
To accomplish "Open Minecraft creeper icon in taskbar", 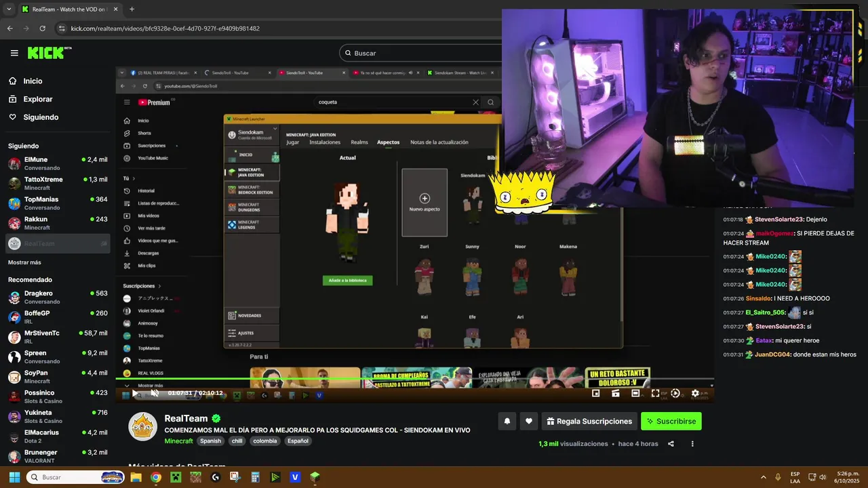I will [176, 477].
